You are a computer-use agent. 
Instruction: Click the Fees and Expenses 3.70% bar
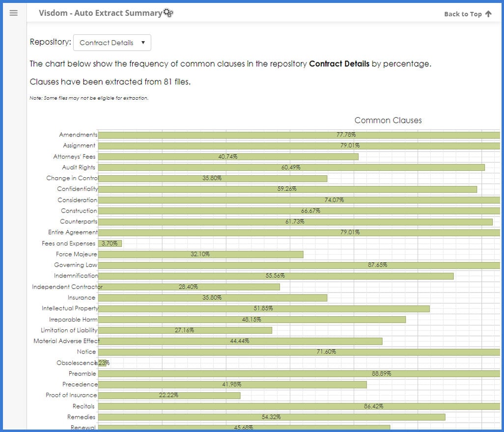click(110, 243)
